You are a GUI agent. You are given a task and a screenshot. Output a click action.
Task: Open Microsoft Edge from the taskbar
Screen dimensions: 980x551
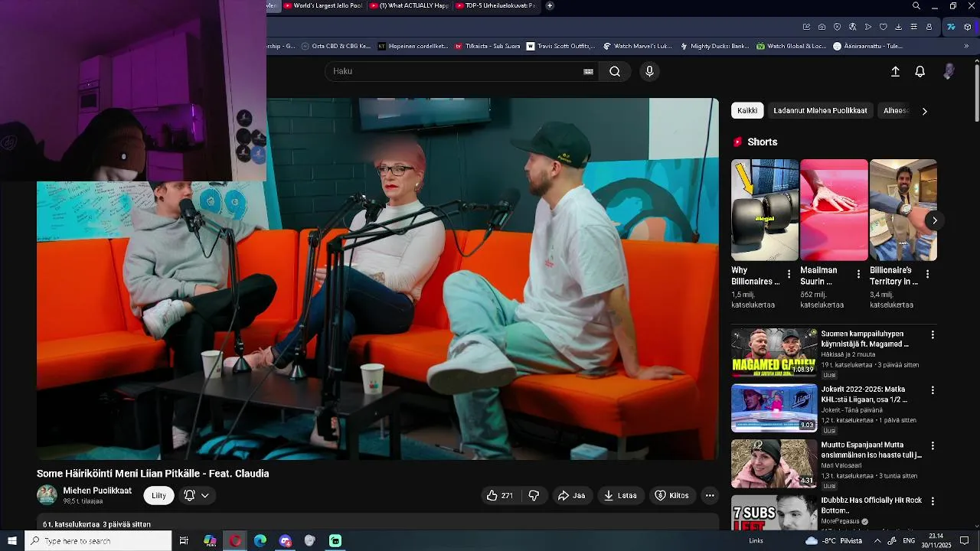[x=260, y=541]
